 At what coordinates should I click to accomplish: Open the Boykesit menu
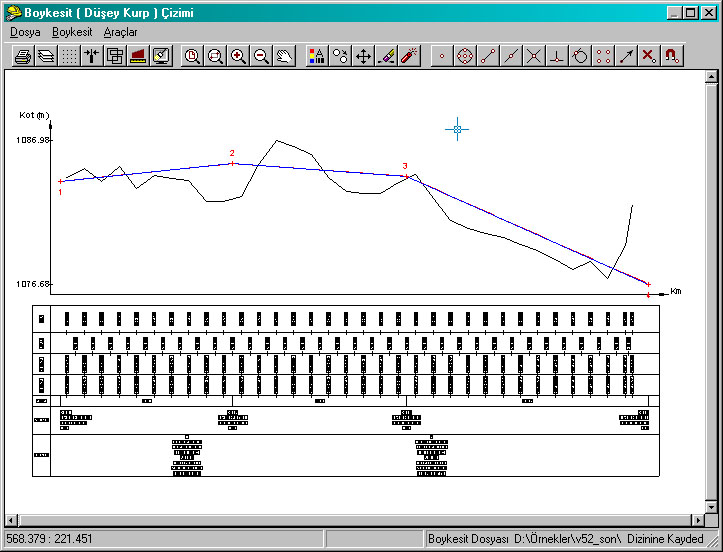point(72,32)
